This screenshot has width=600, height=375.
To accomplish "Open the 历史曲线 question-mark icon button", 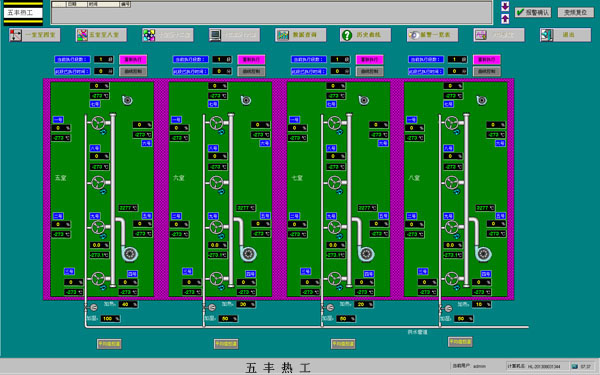I will [365, 35].
